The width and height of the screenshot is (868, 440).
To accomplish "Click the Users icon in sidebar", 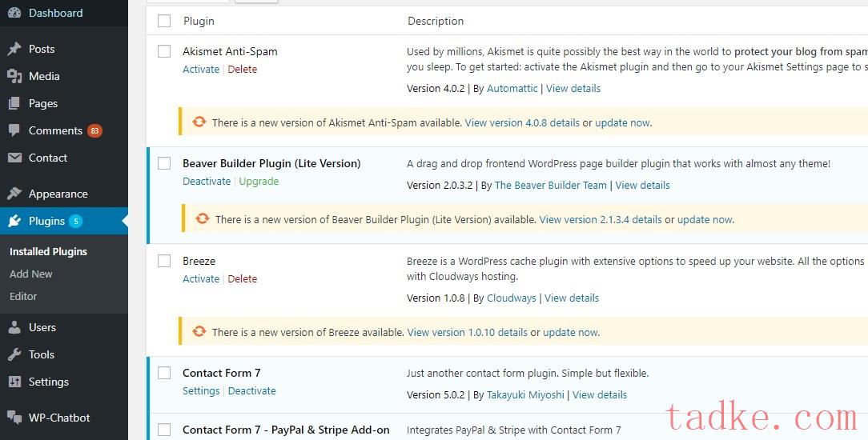I will point(14,327).
